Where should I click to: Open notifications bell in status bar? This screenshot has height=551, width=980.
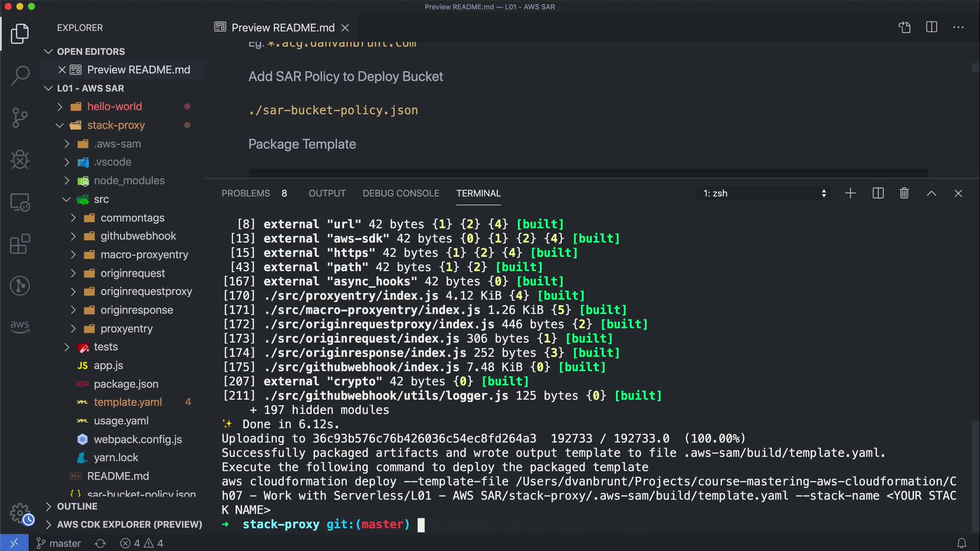(961, 543)
